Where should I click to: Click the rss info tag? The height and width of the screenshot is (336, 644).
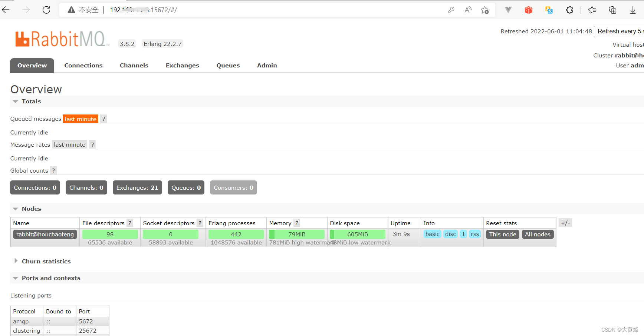point(475,234)
